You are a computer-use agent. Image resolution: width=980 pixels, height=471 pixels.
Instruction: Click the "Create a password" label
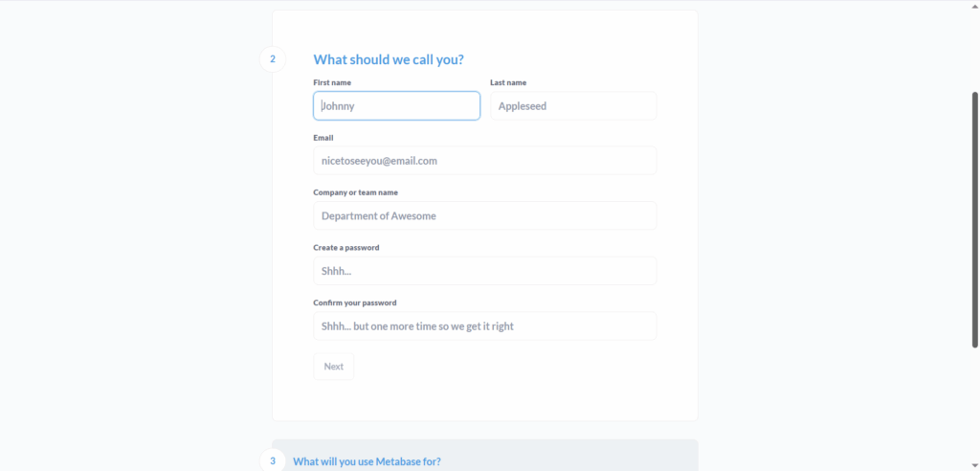pyautogui.click(x=346, y=248)
